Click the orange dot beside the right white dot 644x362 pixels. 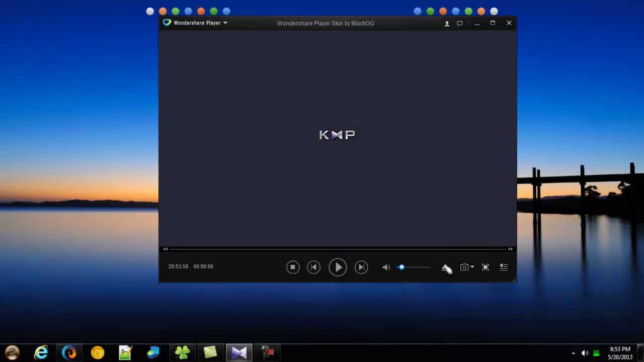[x=481, y=11]
